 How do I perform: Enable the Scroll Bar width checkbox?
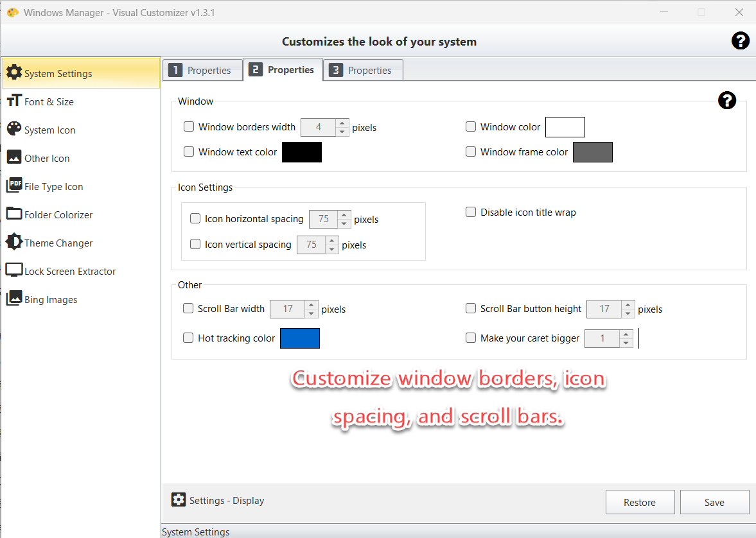click(188, 308)
